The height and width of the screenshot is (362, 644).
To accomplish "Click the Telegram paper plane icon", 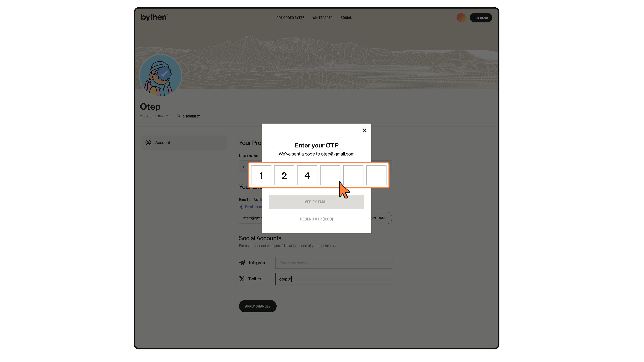I will click(x=242, y=263).
